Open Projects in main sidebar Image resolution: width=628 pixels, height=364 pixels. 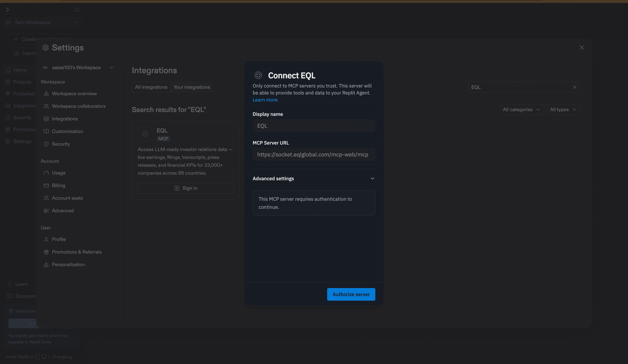pyautogui.click(x=22, y=82)
